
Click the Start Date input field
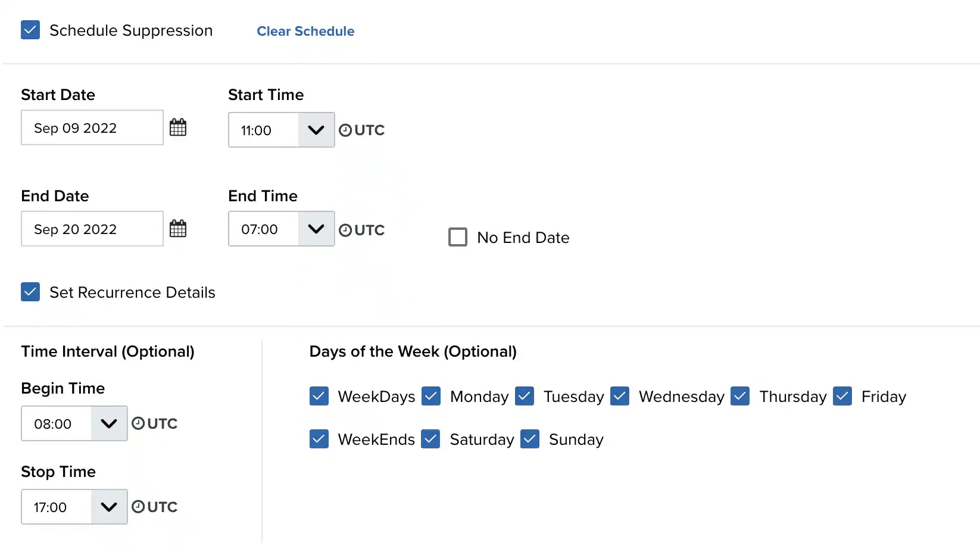tap(92, 127)
